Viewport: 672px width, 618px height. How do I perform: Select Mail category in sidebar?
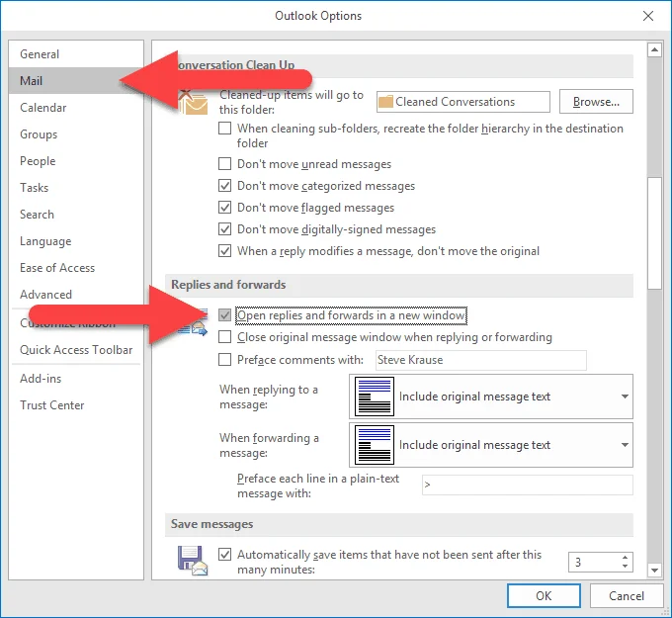click(x=76, y=81)
